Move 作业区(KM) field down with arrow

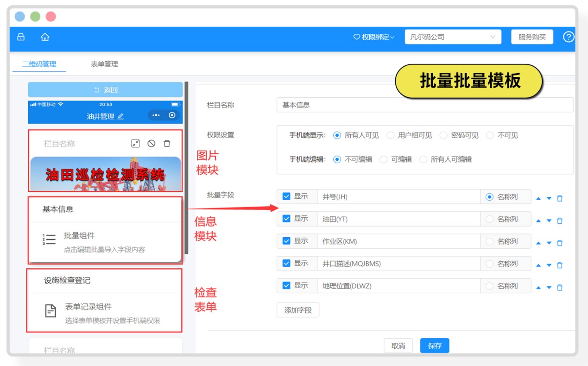pos(549,243)
